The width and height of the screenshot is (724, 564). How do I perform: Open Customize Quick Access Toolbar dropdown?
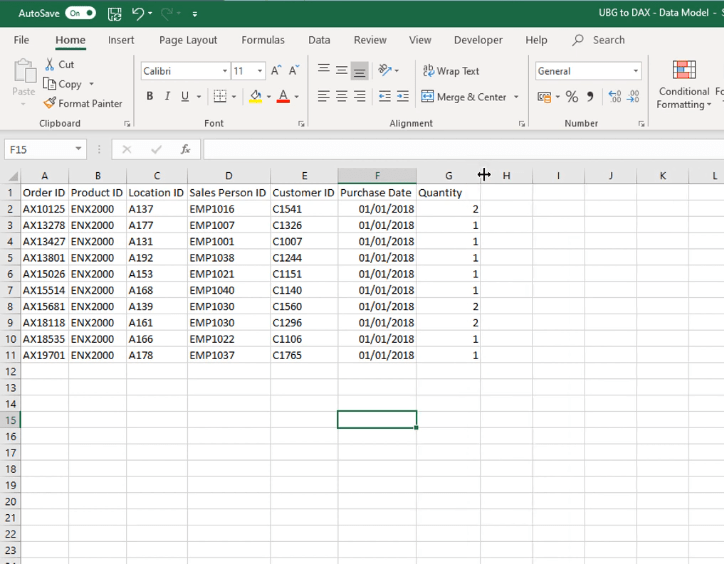(195, 14)
